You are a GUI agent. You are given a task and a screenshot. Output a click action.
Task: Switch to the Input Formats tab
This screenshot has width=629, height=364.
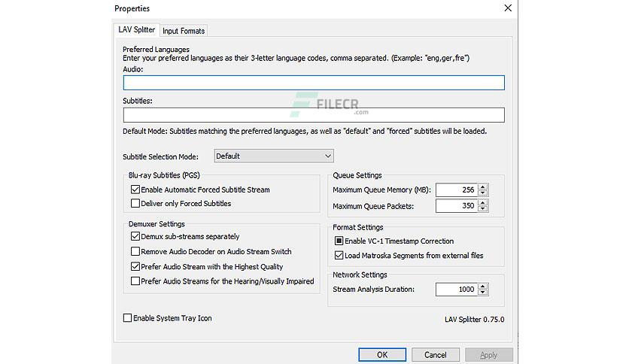tap(184, 31)
